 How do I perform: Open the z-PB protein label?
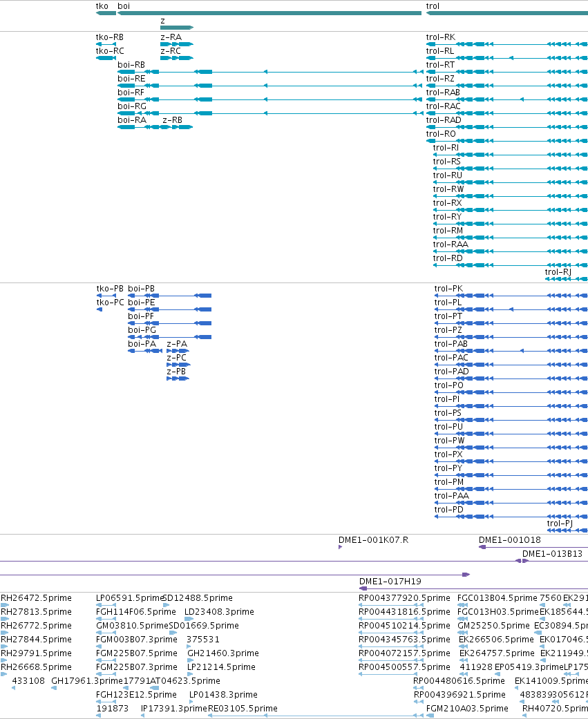coord(176,371)
